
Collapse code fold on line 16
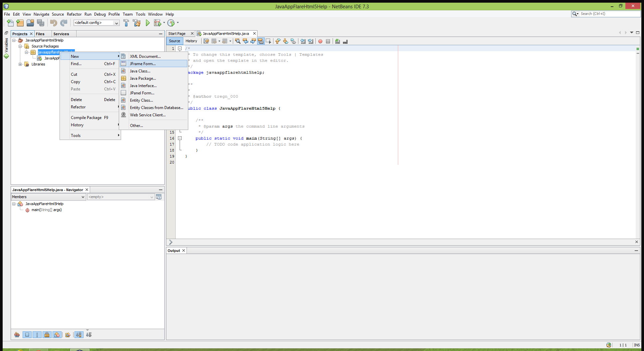[180, 138]
